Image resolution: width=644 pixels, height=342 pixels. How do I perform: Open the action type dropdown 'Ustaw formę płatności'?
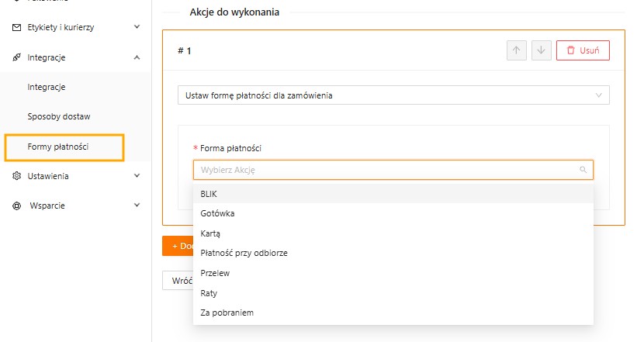click(393, 95)
